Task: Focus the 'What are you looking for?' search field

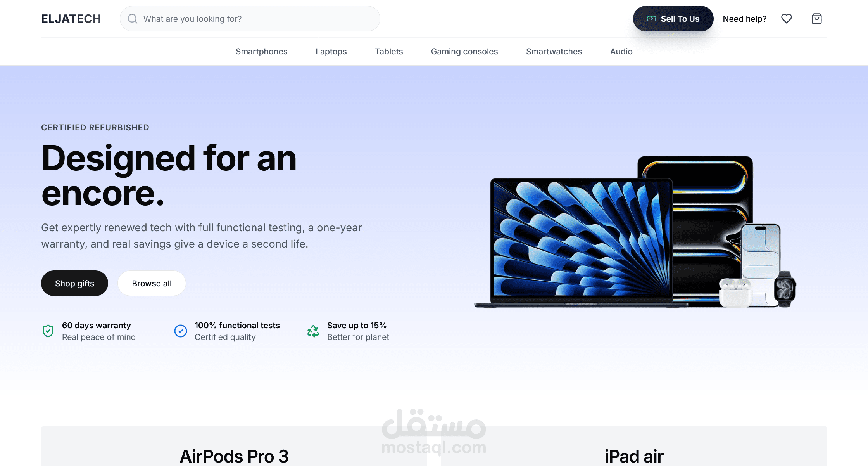Action: [x=250, y=19]
